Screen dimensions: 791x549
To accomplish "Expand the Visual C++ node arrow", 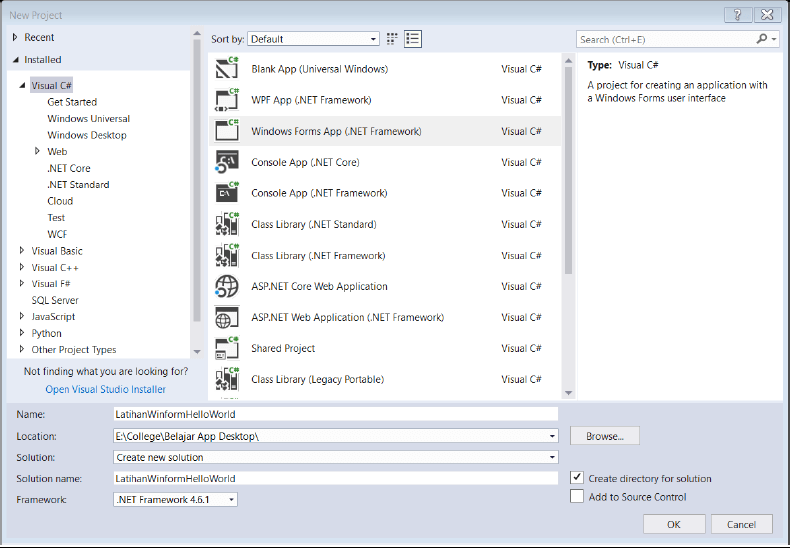I will 22,267.
